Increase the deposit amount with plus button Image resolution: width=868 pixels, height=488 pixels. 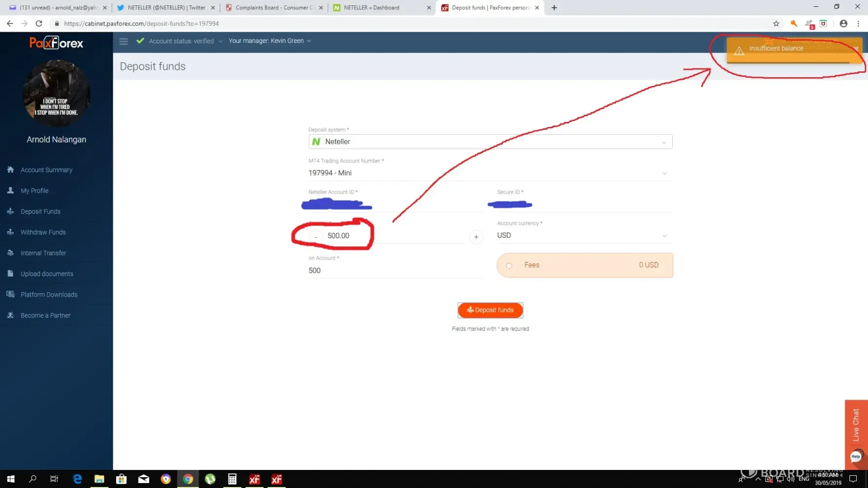(x=476, y=237)
